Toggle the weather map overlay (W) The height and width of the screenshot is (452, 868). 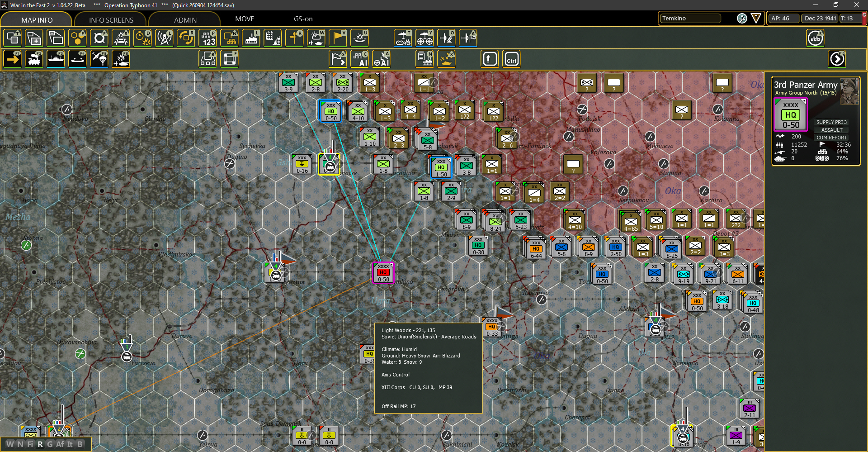click(316, 38)
